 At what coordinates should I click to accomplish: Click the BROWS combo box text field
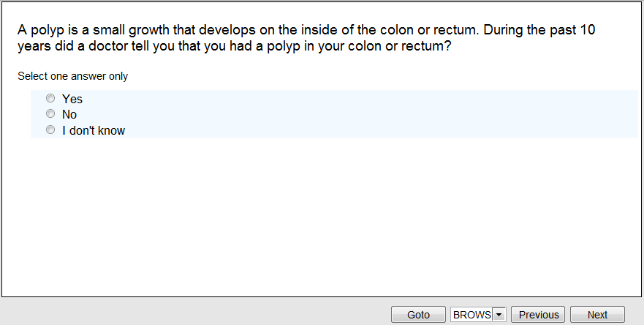[471, 315]
